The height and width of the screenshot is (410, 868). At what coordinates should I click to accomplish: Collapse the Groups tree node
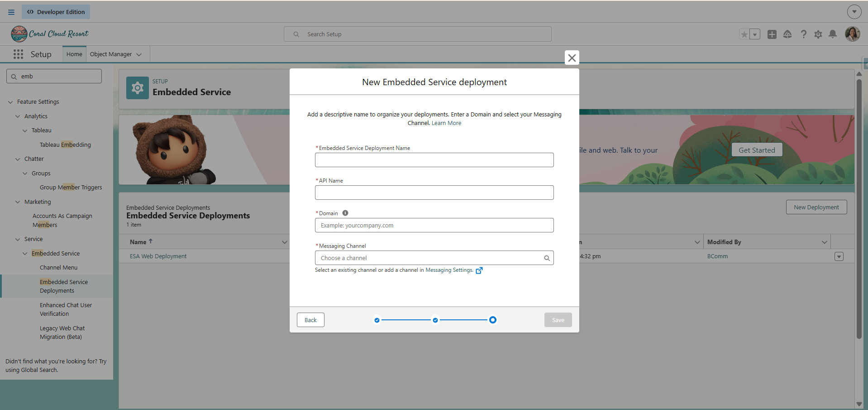25,174
